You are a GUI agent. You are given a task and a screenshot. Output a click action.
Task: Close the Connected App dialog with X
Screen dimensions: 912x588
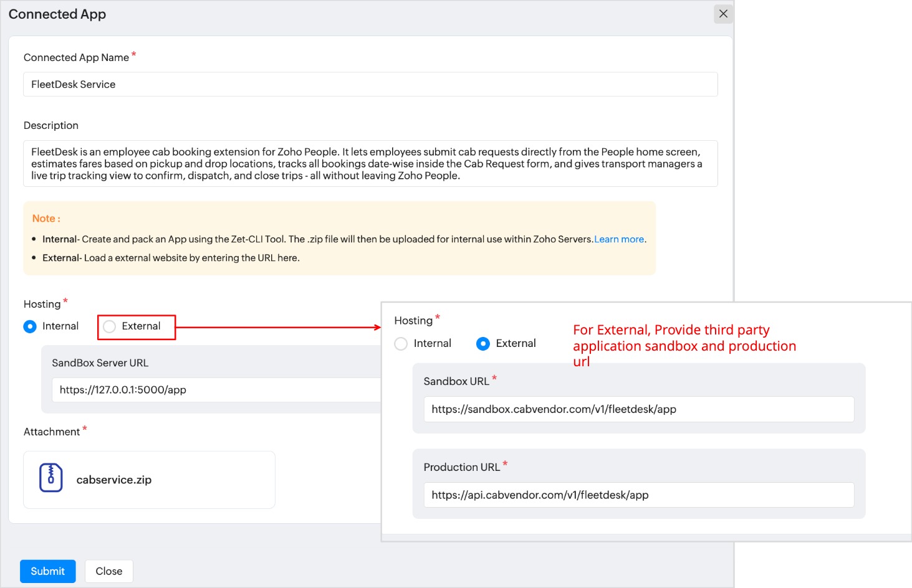pyautogui.click(x=723, y=14)
